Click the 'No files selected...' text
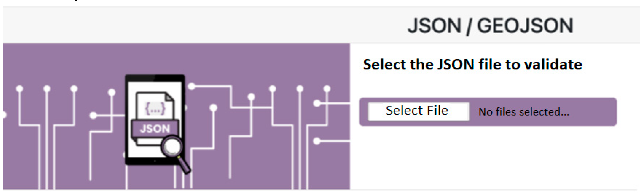 (523, 112)
